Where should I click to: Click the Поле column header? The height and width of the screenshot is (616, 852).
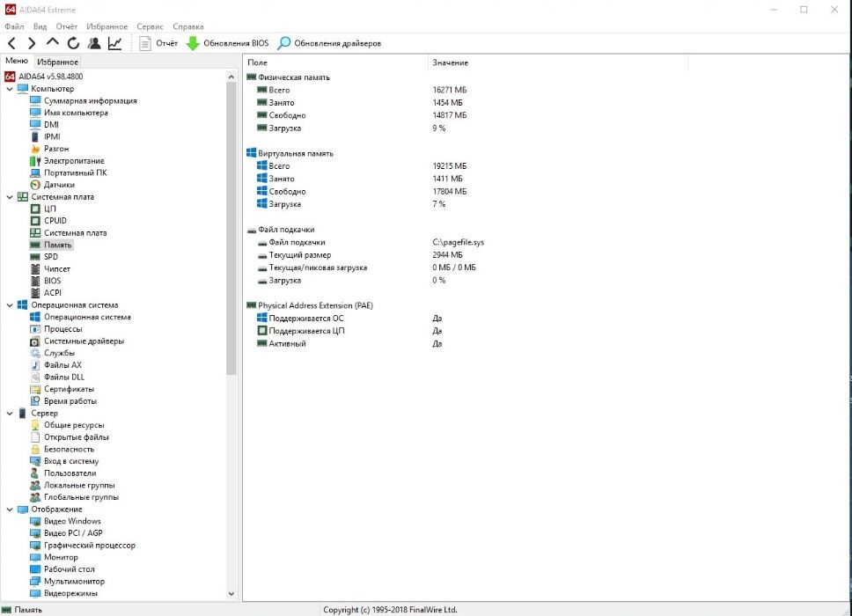tap(335, 62)
